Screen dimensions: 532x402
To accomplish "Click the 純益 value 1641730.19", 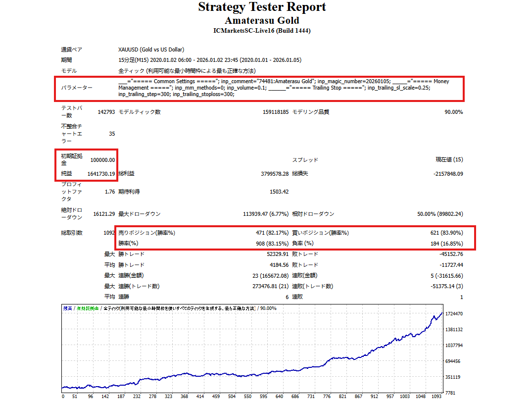I will (101, 174).
